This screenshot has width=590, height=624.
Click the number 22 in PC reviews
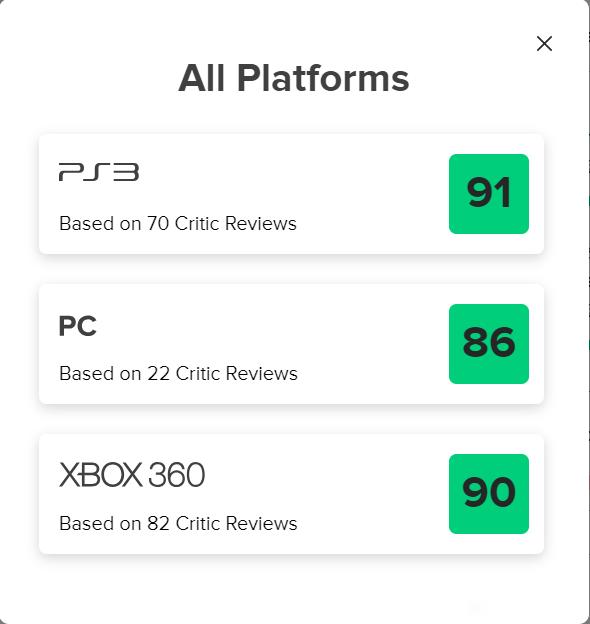158,373
